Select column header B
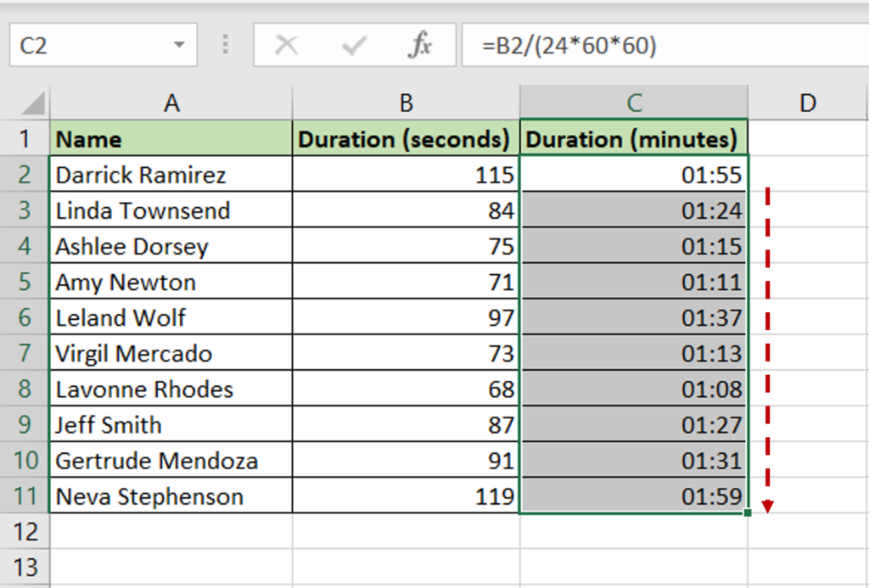This screenshot has width=869, height=588. 406,102
